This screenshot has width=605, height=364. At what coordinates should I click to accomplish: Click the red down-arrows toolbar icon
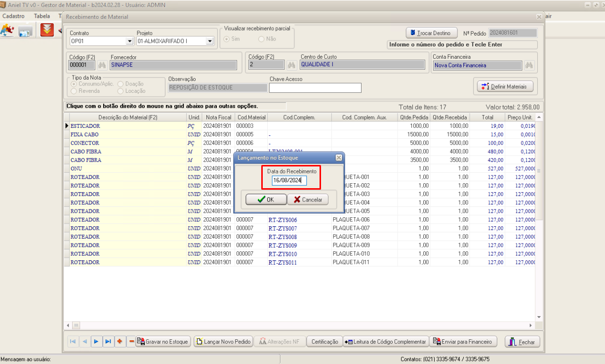47,30
